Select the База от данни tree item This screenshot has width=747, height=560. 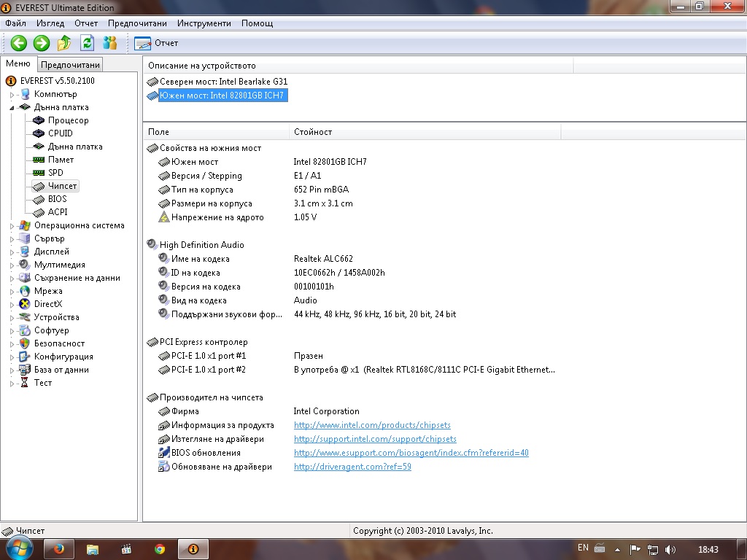61,370
